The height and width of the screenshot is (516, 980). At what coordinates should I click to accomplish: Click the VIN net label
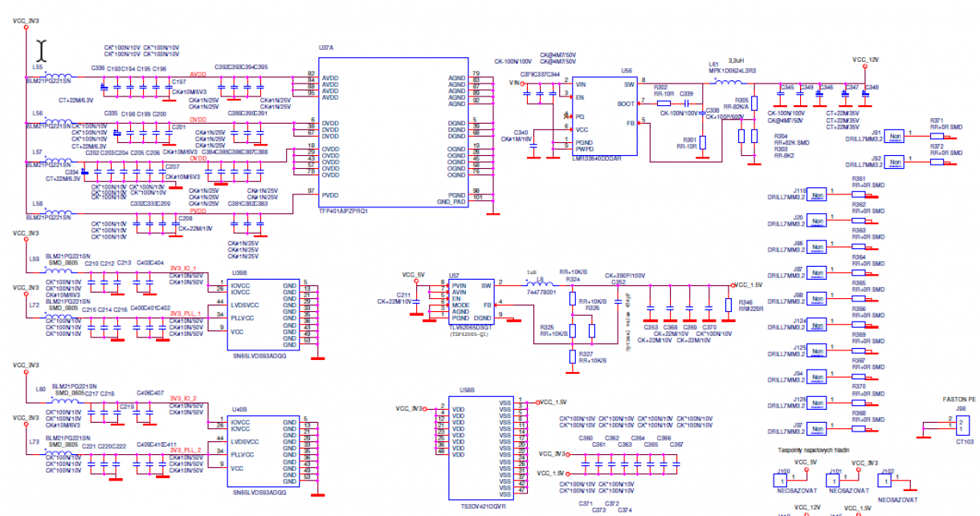pos(515,82)
